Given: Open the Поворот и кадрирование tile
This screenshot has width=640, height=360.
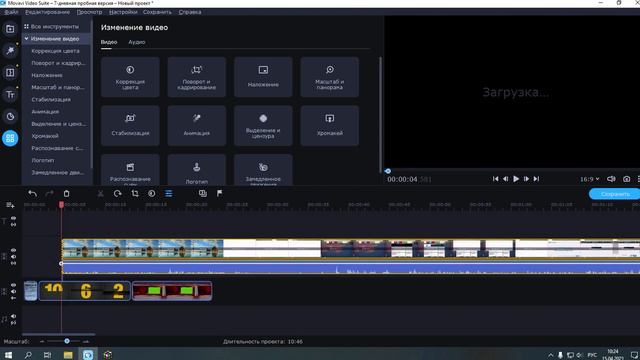Looking at the screenshot, I should point(197,77).
